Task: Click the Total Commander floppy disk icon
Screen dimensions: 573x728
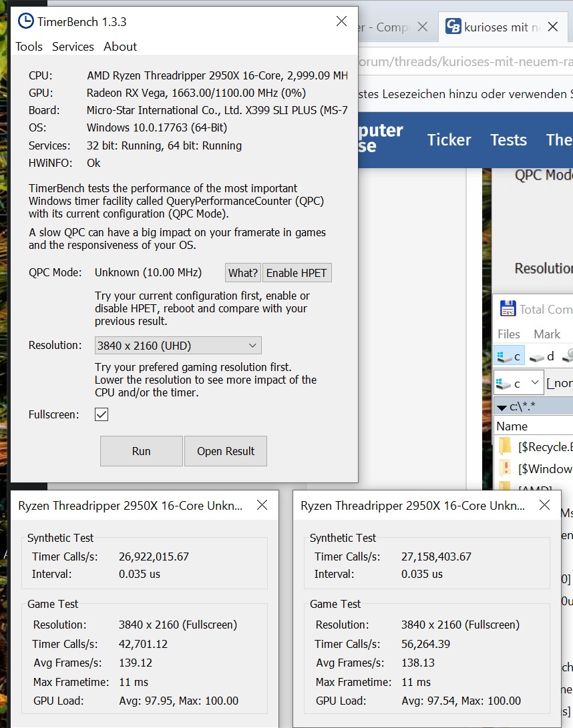Action: pos(508,309)
